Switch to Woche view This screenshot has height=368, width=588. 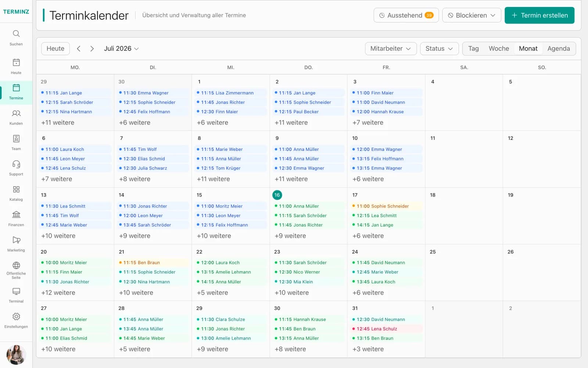499,49
